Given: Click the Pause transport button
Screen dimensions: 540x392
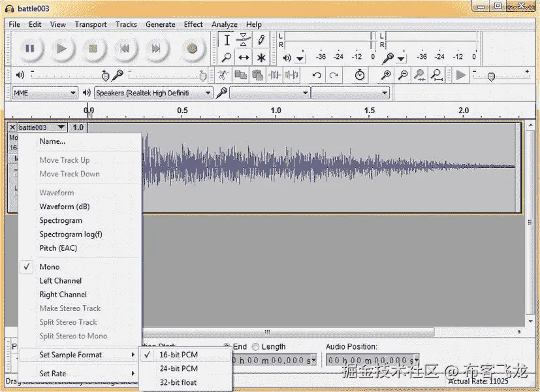Looking at the screenshot, I should point(30,48).
